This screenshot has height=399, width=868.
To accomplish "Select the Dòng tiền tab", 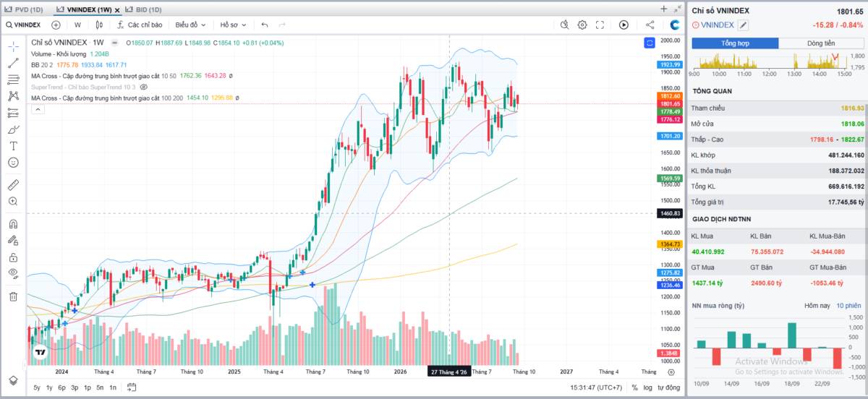I will pyautogui.click(x=821, y=43).
